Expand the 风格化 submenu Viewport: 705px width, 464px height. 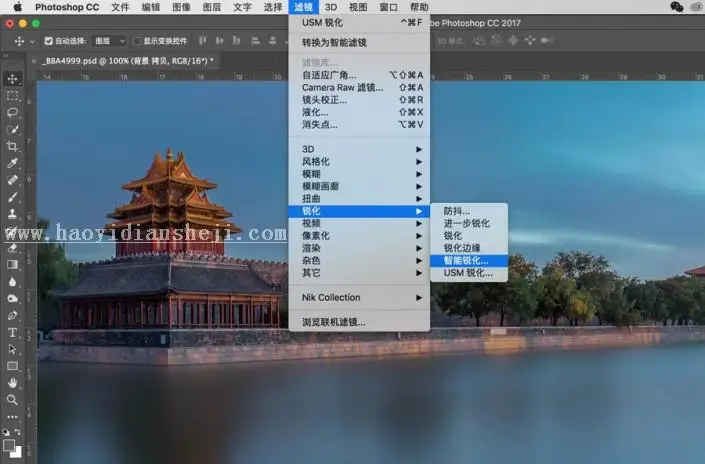359,161
